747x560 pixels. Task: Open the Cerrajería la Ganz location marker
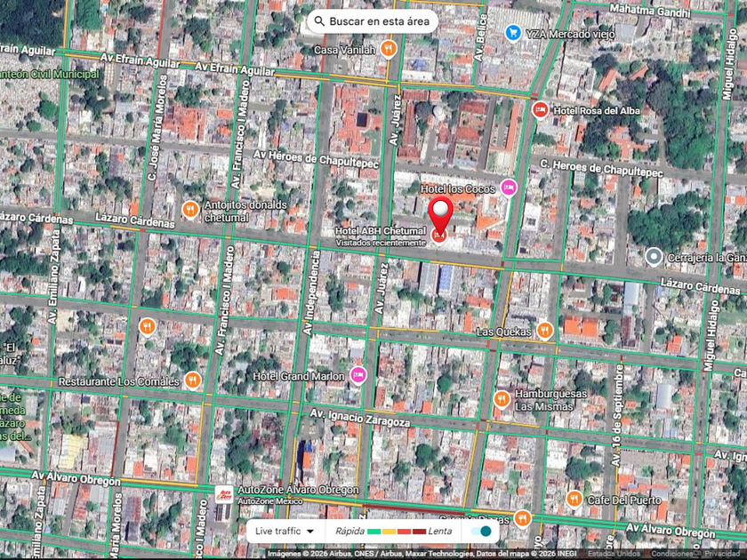(x=655, y=257)
